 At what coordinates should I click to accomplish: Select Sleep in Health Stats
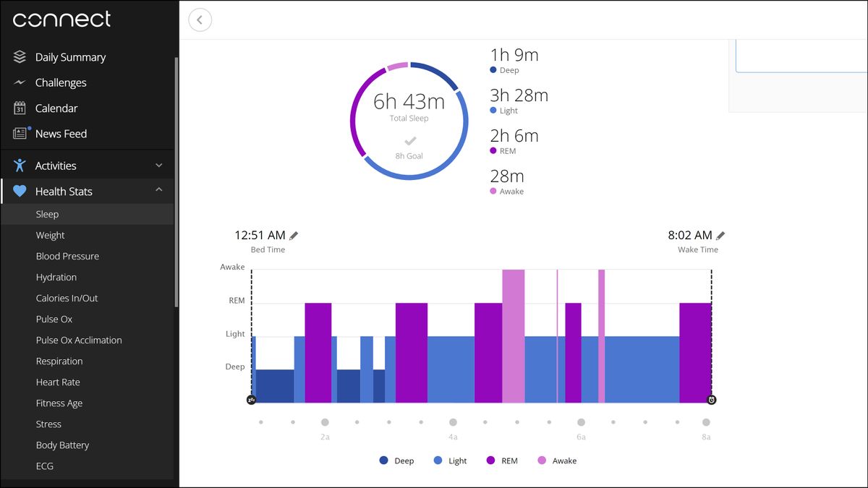click(87, 214)
